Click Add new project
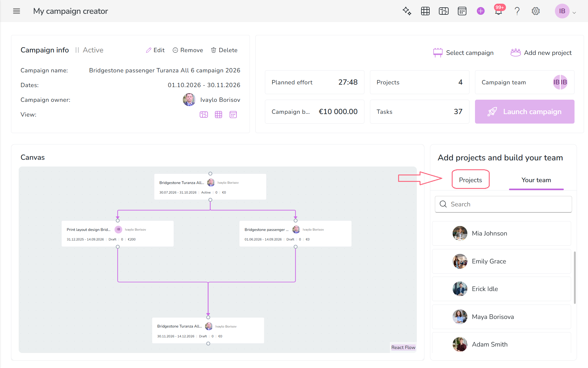 [541, 53]
